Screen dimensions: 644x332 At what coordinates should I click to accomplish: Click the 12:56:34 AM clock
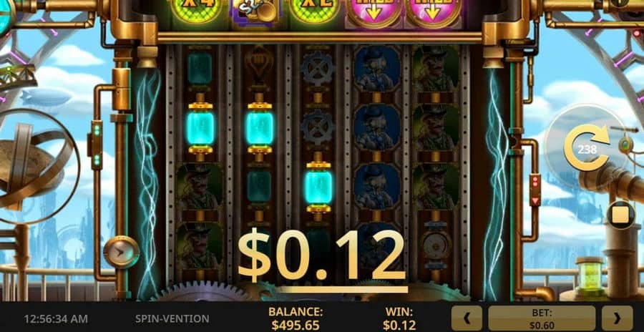[x=55, y=319]
